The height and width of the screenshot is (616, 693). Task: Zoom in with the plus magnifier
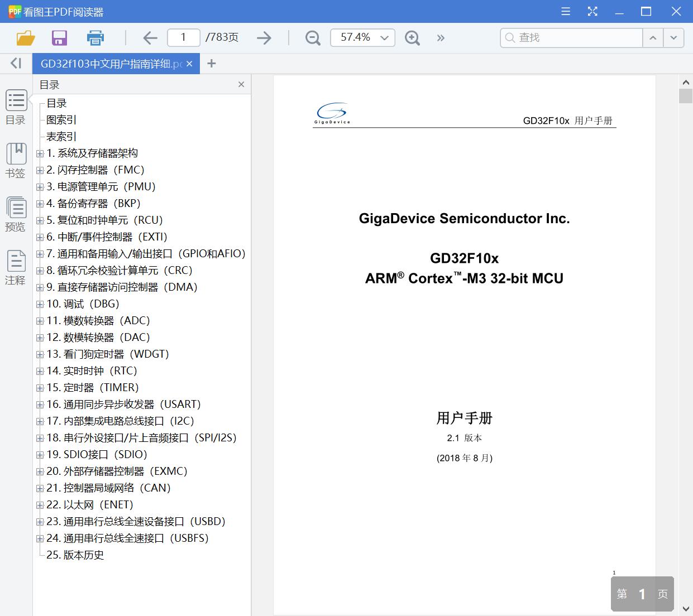point(412,38)
